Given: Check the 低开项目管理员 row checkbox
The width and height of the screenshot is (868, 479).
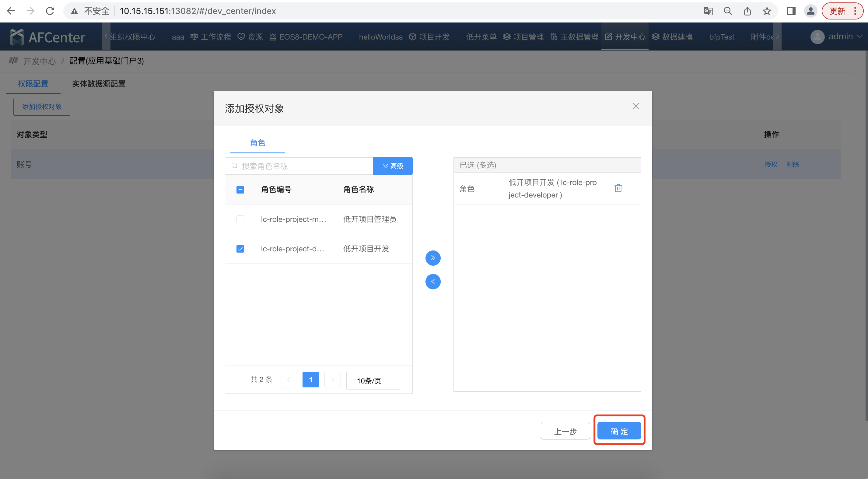Looking at the screenshot, I should coord(240,219).
